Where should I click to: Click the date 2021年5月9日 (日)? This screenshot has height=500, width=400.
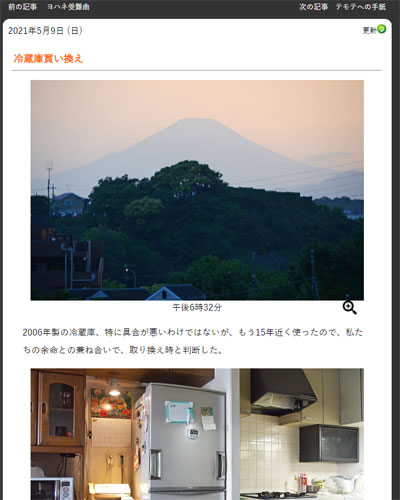(45, 31)
